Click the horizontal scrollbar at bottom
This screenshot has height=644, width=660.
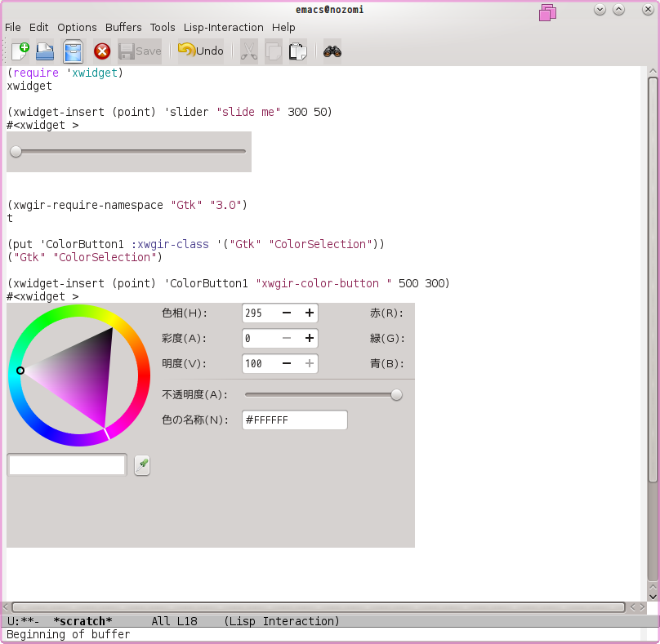(x=319, y=607)
